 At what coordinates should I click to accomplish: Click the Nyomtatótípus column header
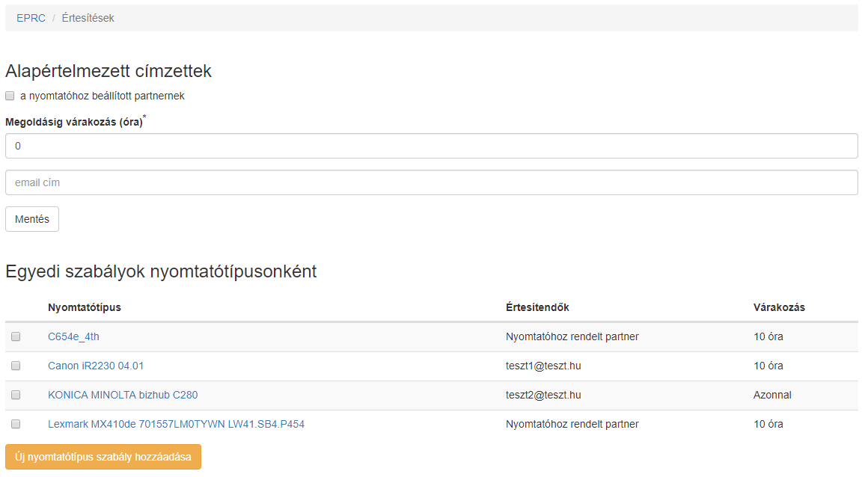pos(85,308)
